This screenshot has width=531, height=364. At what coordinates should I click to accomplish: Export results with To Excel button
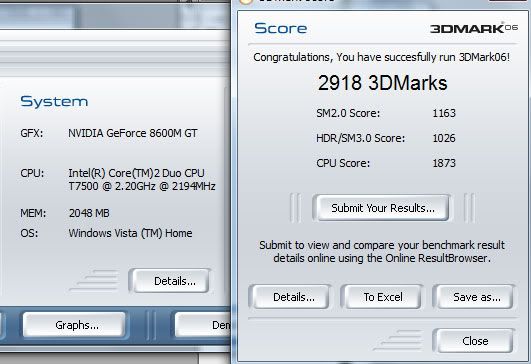click(383, 297)
